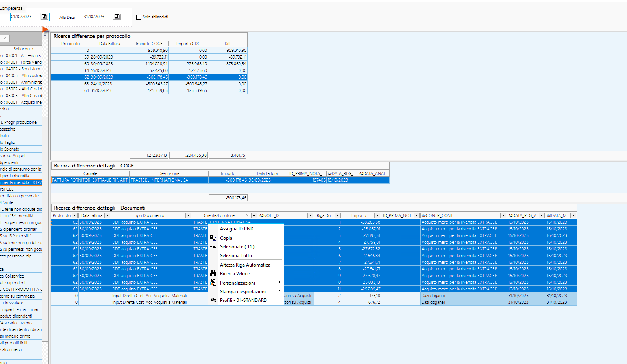Select document row with importo -25.209,47
627x364 pixels.
[x=314, y=289]
